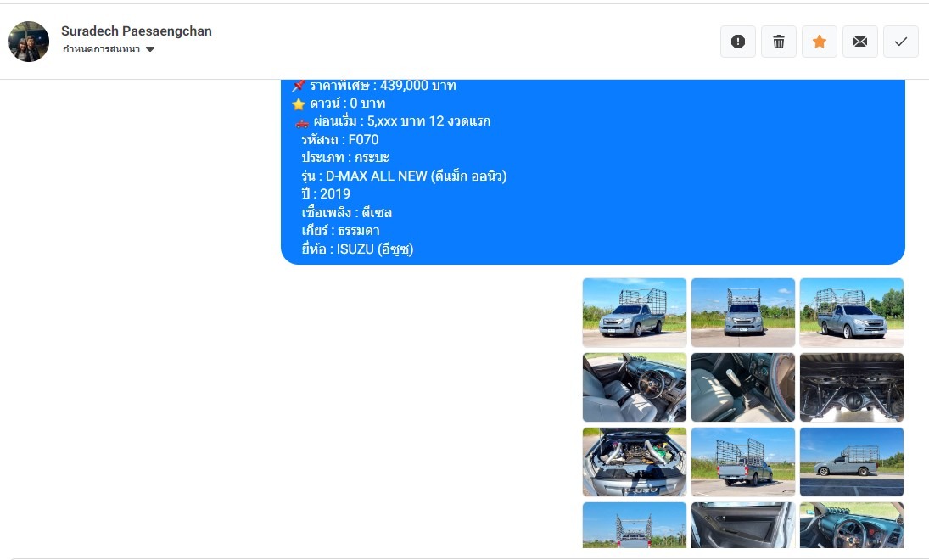The width and height of the screenshot is (929, 560).
Task: Click the report (exclamation mark) icon
Action: (x=737, y=42)
